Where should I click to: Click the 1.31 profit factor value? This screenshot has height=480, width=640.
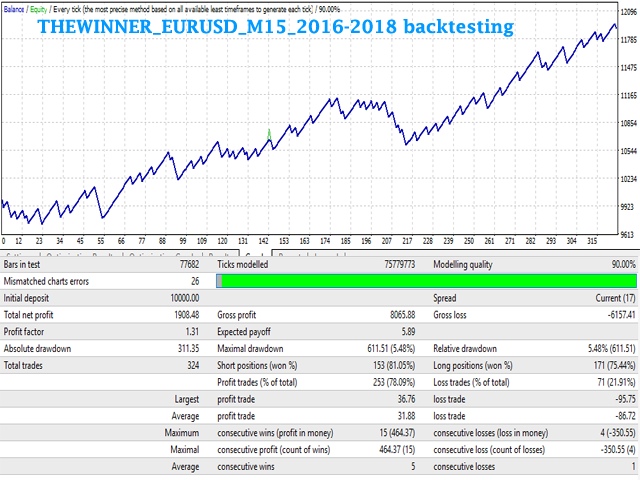192,331
